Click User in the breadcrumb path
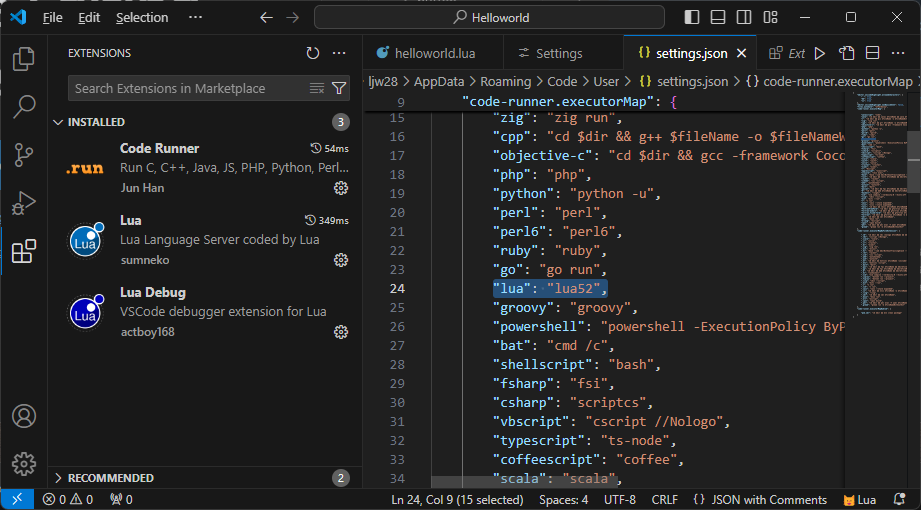 click(x=606, y=82)
